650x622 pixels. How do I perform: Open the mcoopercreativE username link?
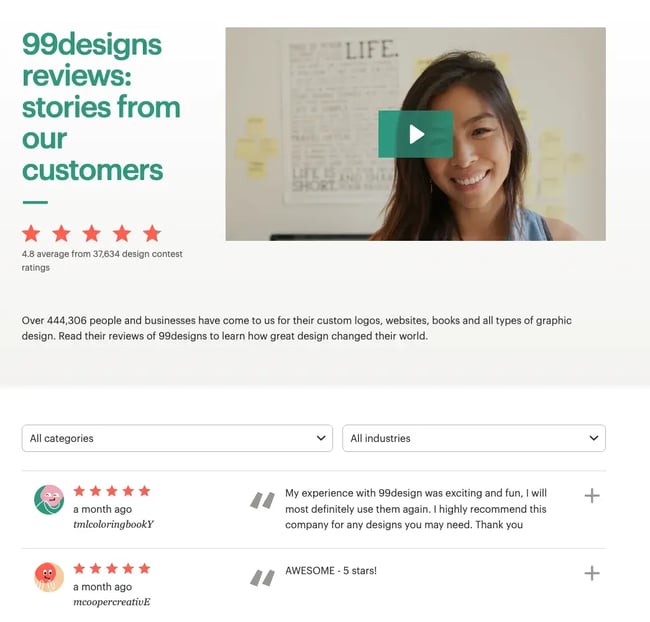[x=111, y=602]
